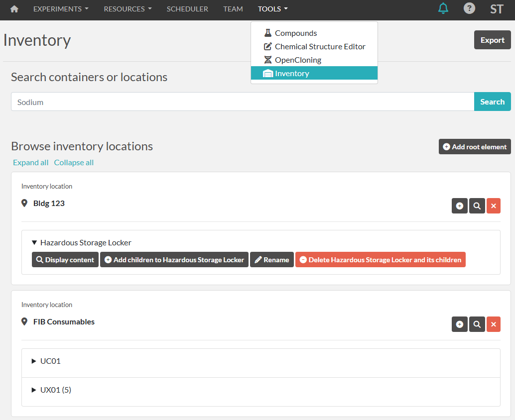Open the notifications bell
The height and width of the screenshot is (420, 515).
(x=443, y=8)
